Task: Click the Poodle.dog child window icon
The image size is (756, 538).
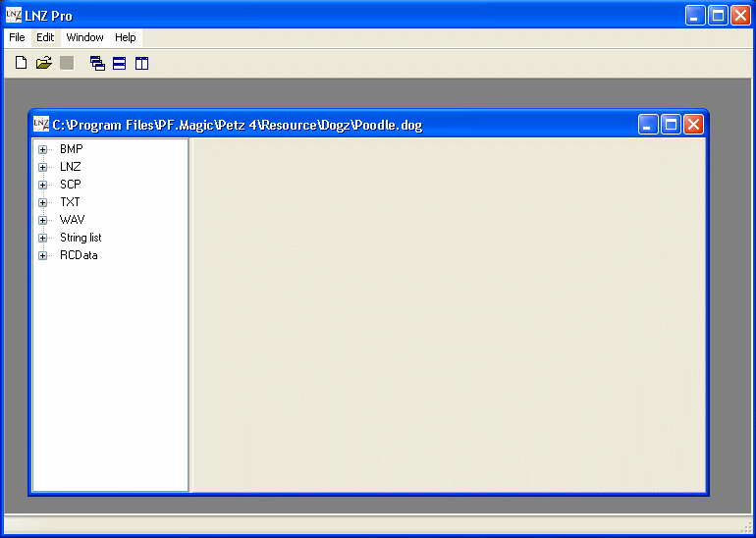Action: 41,125
